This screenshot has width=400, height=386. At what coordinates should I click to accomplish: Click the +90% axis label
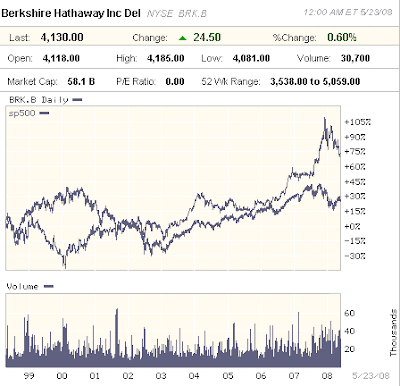(x=355, y=137)
